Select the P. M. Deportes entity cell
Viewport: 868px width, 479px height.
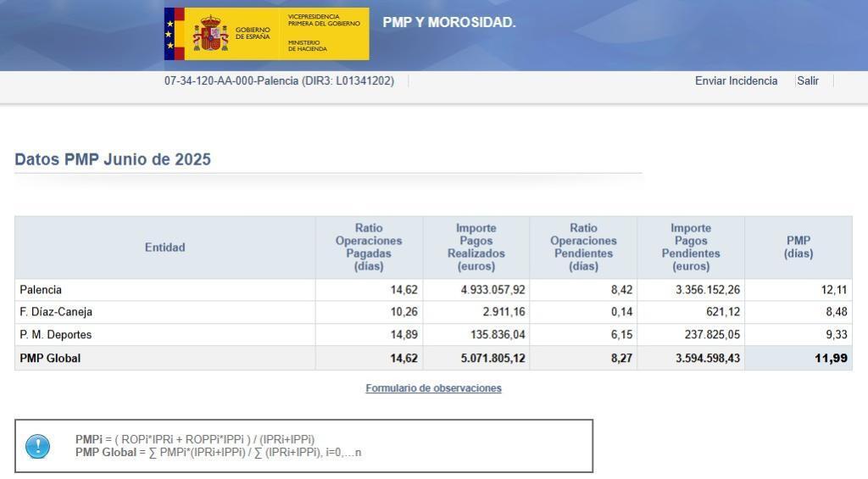pos(55,335)
